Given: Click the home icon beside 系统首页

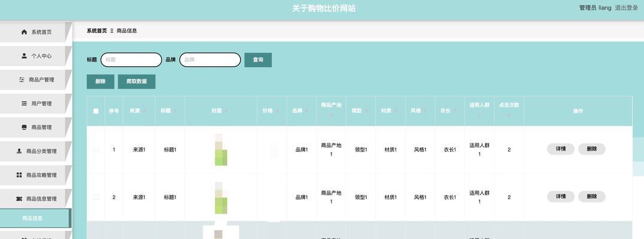Looking at the screenshot, I should coord(24,32).
